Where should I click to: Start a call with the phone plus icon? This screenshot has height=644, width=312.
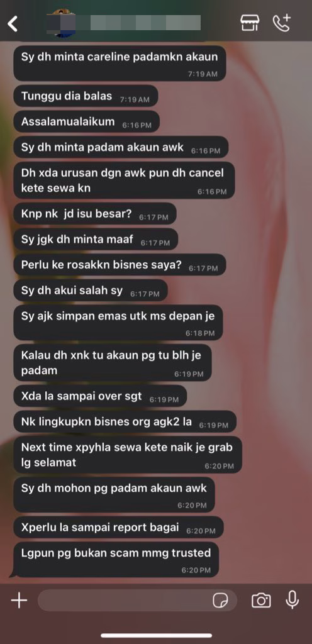tap(282, 23)
